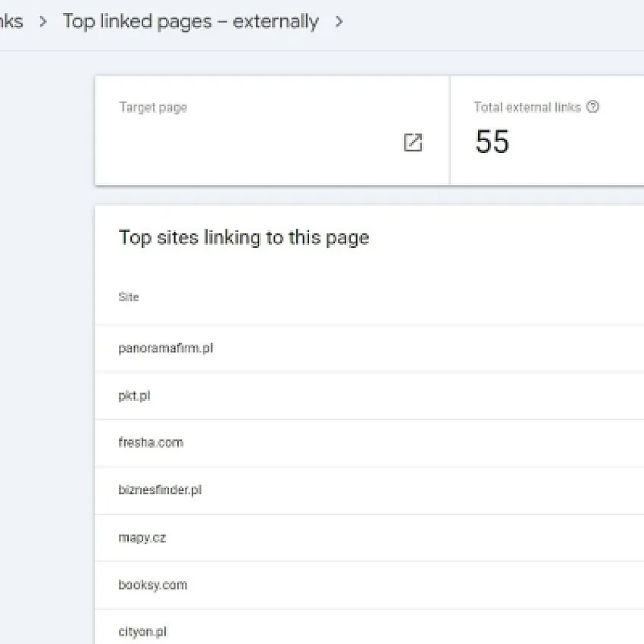Open target page in new tab icon
This screenshot has width=644, height=644.
(x=413, y=142)
